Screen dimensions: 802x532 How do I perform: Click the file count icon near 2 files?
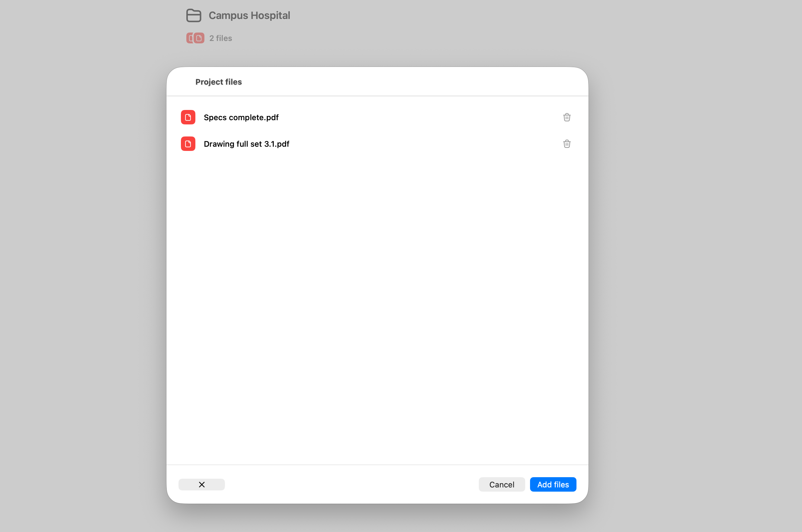coord(195,38)
